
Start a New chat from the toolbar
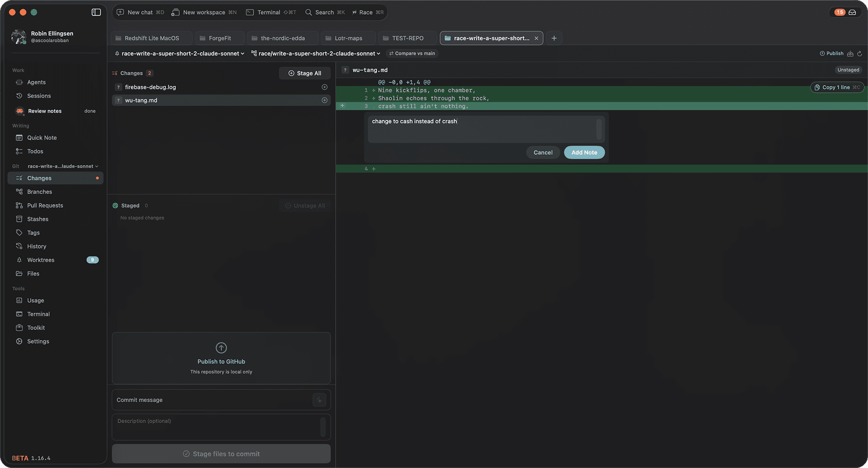(140, 12)
